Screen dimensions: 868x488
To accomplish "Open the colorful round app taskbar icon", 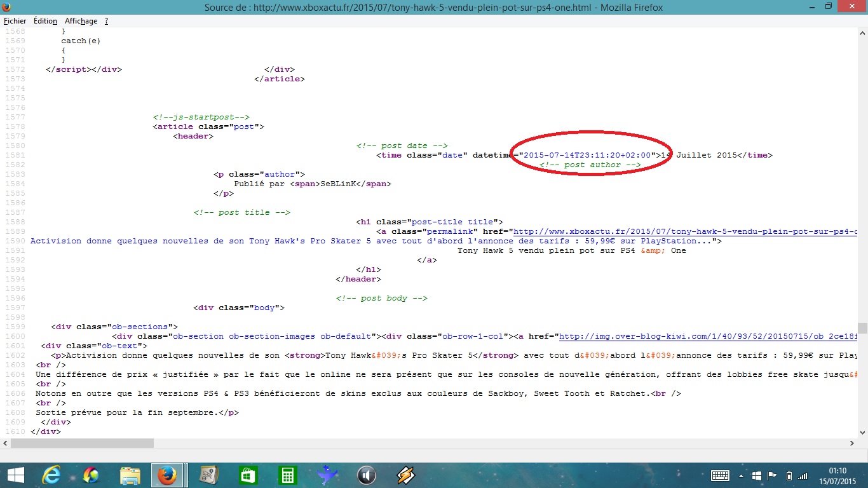I will [90, 475].
